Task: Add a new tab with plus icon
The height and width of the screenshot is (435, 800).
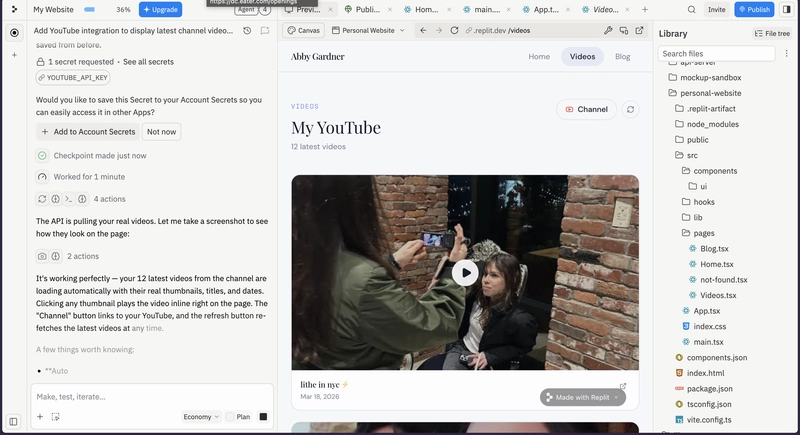Action: [645, 9]
